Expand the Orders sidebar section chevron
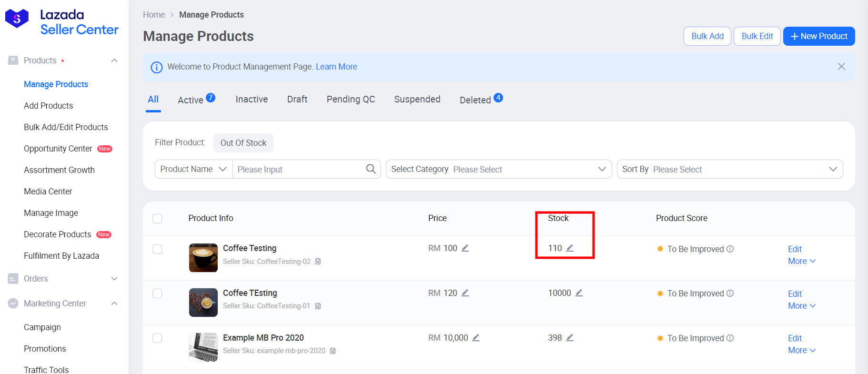 click(x=114, y=279)
